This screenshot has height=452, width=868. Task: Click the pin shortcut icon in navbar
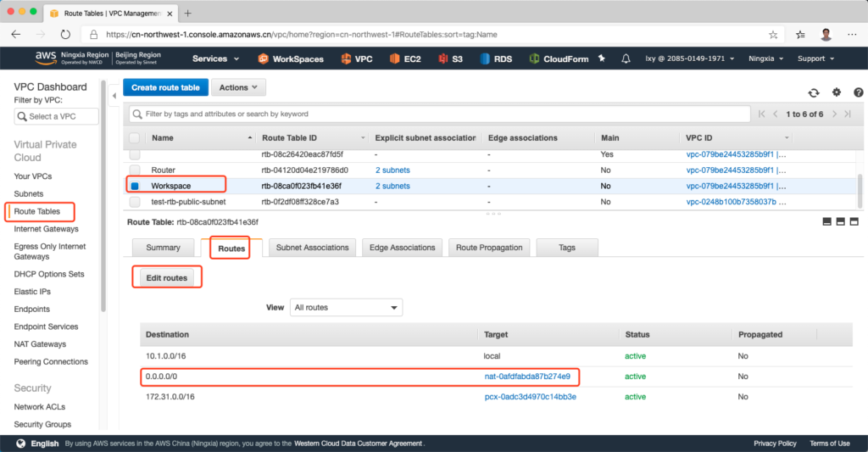[601, 59]
